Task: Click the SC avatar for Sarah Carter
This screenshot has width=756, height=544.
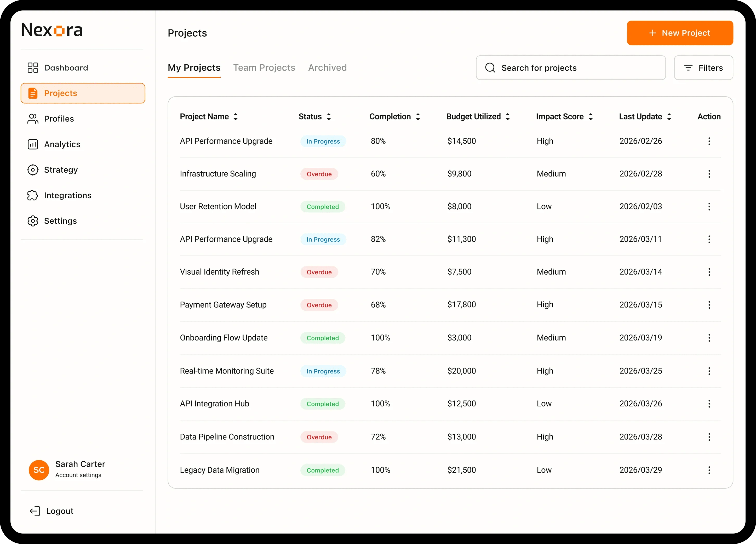Action: pos(39,470)
